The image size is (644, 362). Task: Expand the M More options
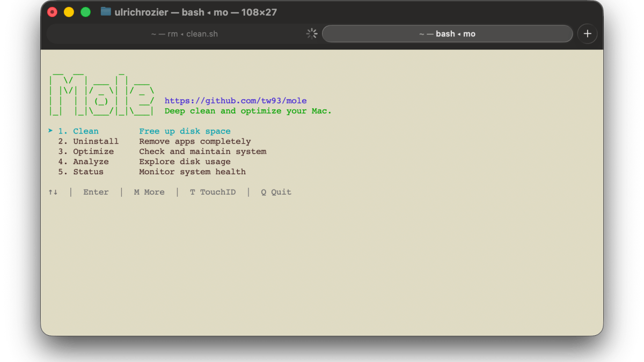tap(149, 192)
